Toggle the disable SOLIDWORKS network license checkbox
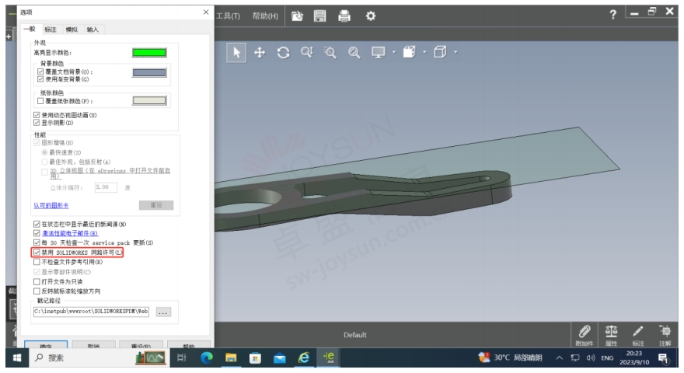The width and height of the screenshot is (684, 373). point(37,253)
